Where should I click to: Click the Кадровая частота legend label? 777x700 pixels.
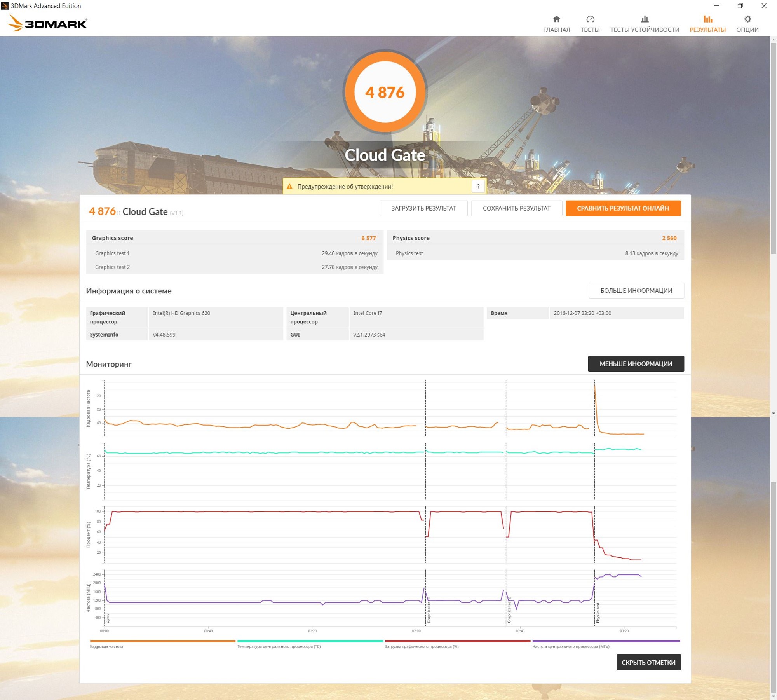106,646
